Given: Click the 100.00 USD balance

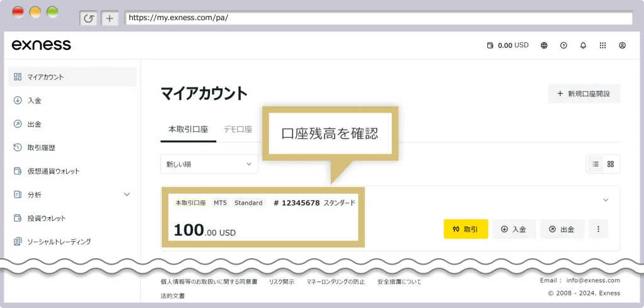Looking at the screenshot, I should 204,231.
